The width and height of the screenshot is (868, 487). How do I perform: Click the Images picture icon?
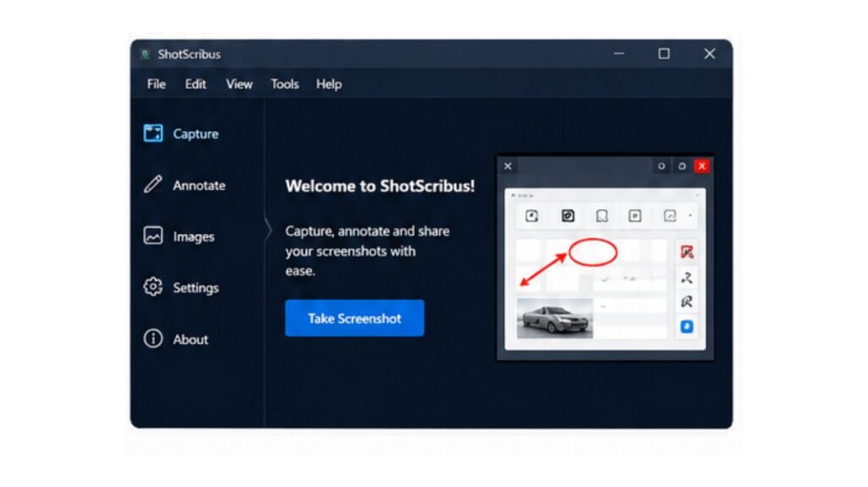click(153, 235)
